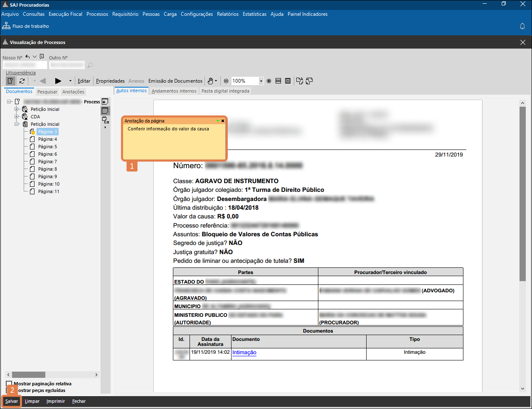Click the zoom in plus icon
Screen dimensions: 532x409
[269, 81]
